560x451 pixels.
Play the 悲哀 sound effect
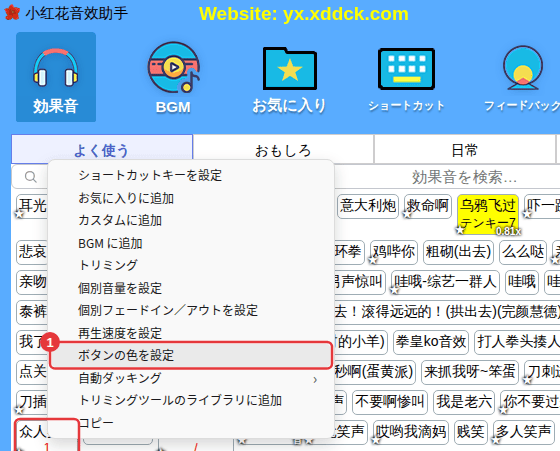pyautogui.click(x=32, y=252)
